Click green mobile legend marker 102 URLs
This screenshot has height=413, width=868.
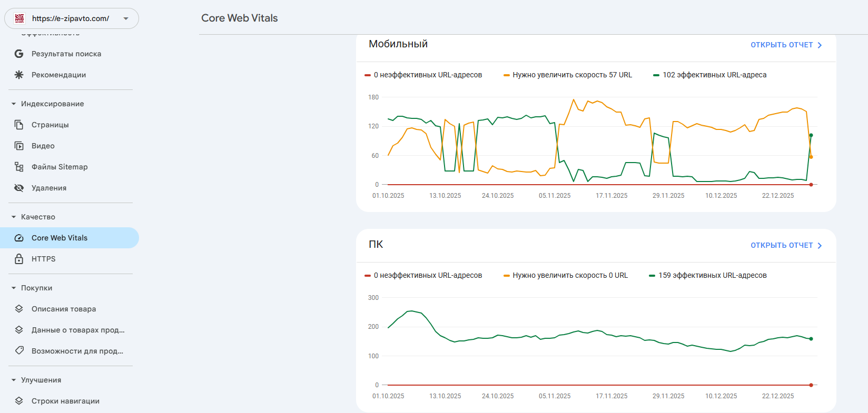pyautogui.click(x=656, y=75)
